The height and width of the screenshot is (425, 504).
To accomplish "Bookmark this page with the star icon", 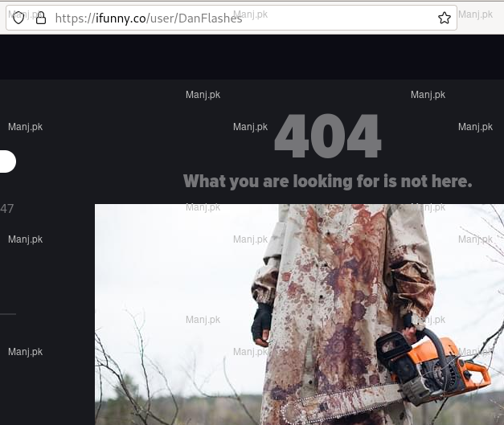I will tap(444, 18).
